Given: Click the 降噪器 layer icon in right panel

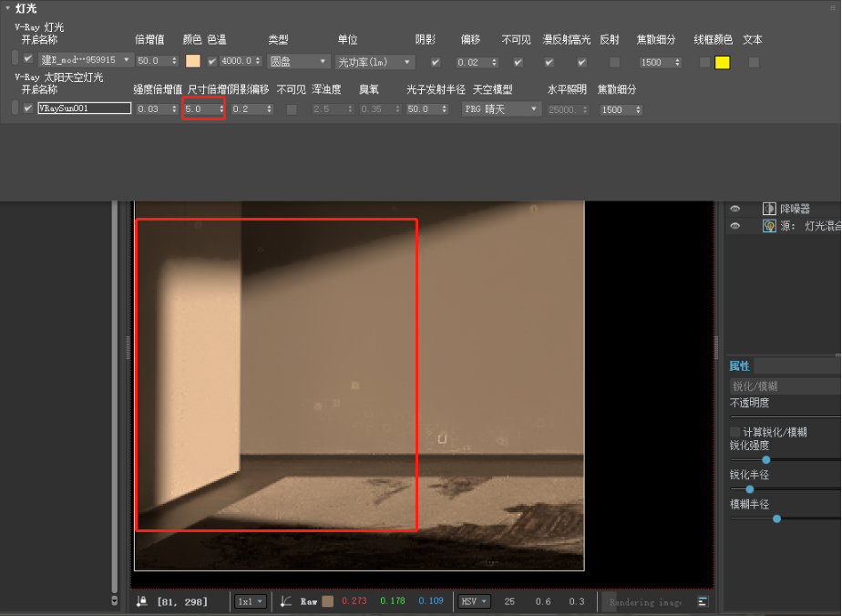Looking at the screenshot, I should point(768,208).
